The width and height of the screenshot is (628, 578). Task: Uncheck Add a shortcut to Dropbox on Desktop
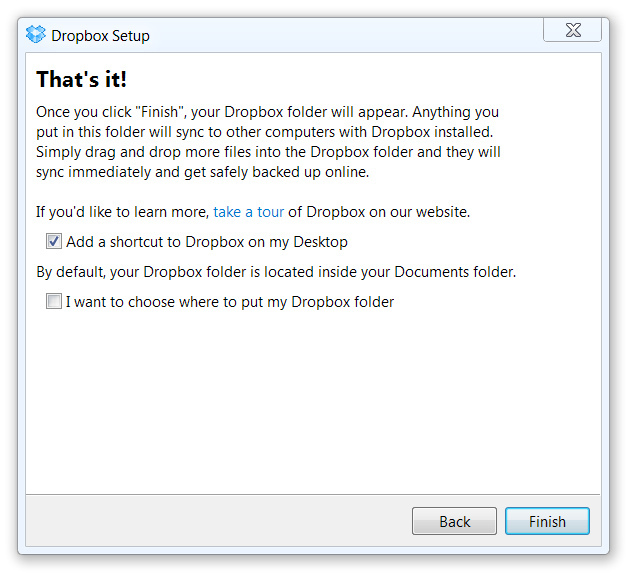[54, 242]
